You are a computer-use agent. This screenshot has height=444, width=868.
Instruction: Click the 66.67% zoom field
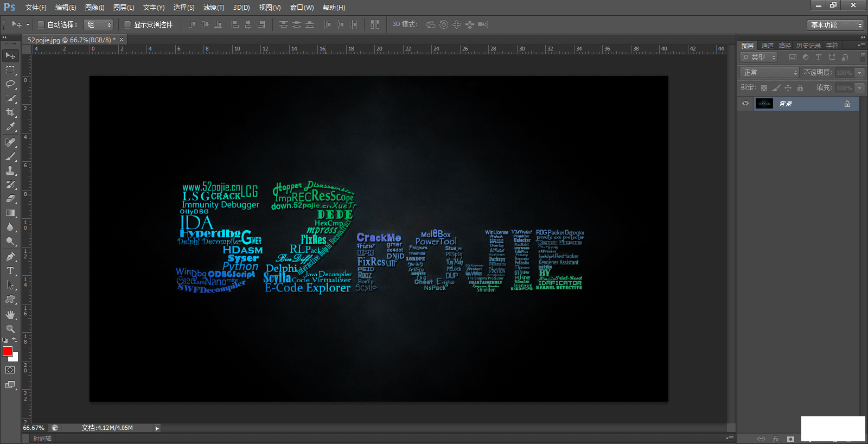34,428
